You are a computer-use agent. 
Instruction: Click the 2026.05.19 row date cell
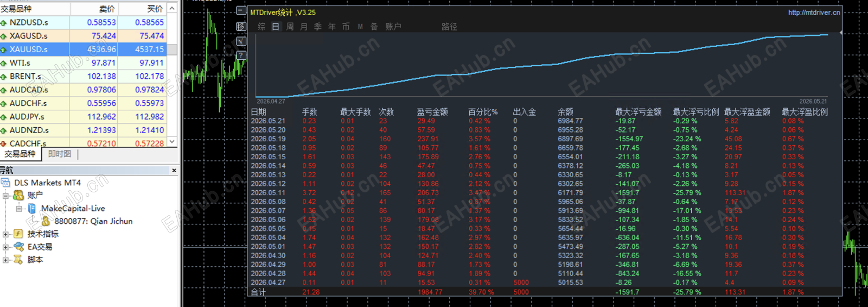pyautogui.click(x=268, y=139)
